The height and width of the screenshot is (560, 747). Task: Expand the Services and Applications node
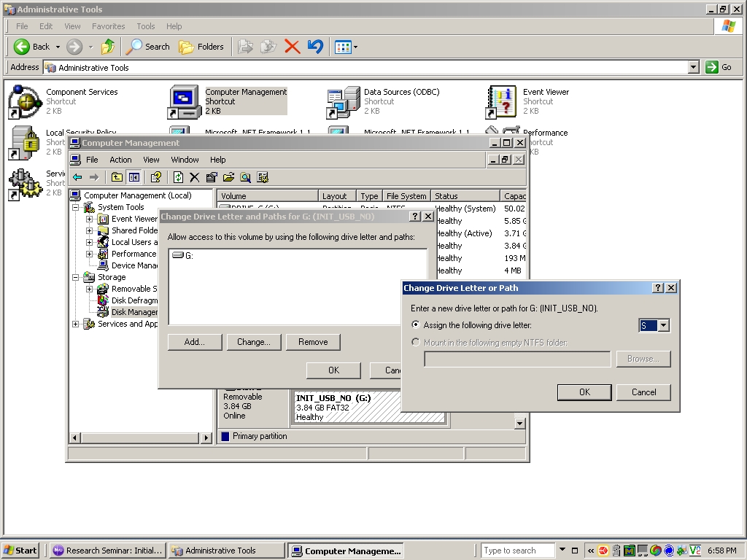(76, 324)
